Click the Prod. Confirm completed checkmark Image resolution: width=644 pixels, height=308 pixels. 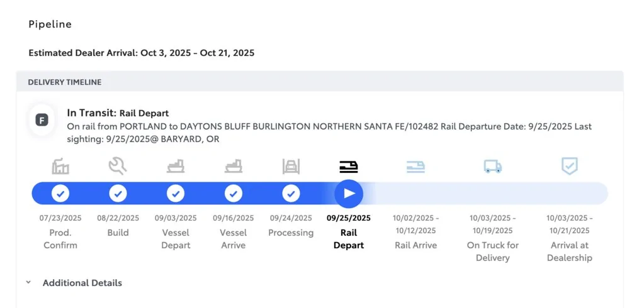tap(60, 194)
